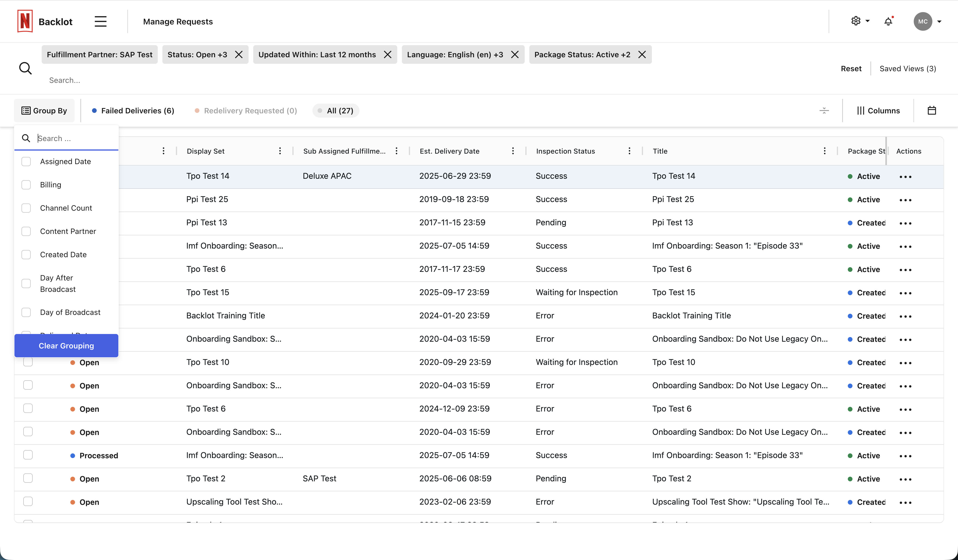Click the search magnifier icon in filter bar
Screen dimensions: 958x560
point(25,68)
